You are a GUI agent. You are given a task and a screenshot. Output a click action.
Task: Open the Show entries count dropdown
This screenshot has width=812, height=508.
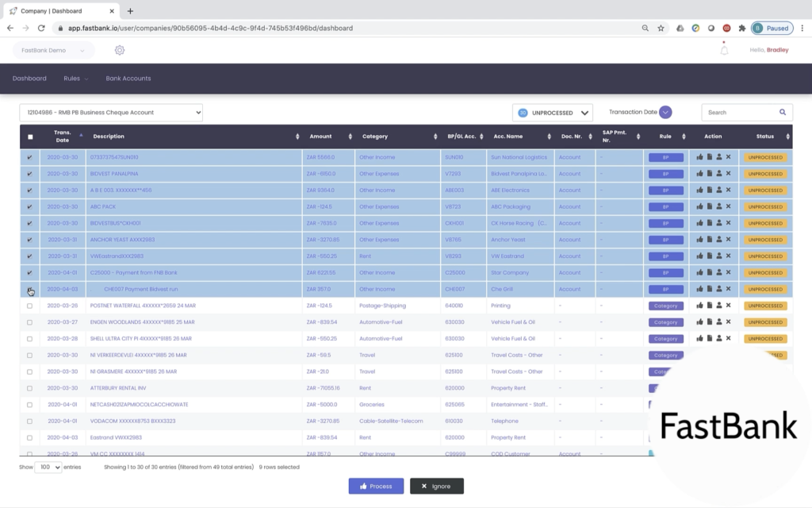pos(48,467)
